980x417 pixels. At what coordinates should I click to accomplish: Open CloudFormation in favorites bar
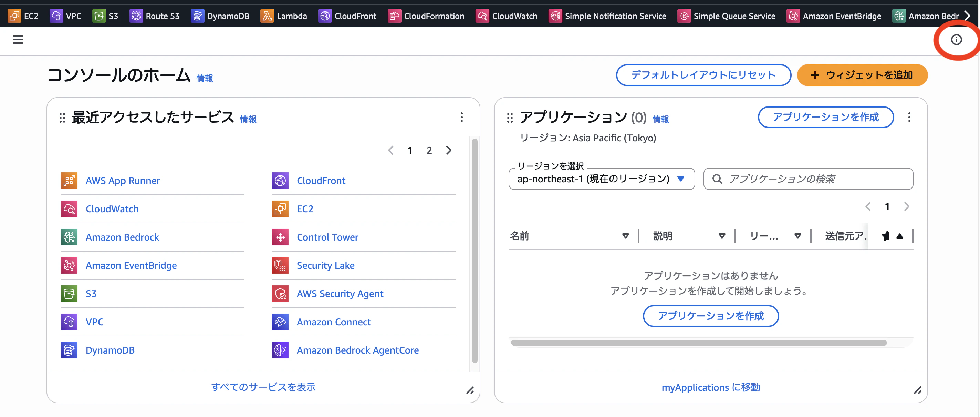click(426, 16)
